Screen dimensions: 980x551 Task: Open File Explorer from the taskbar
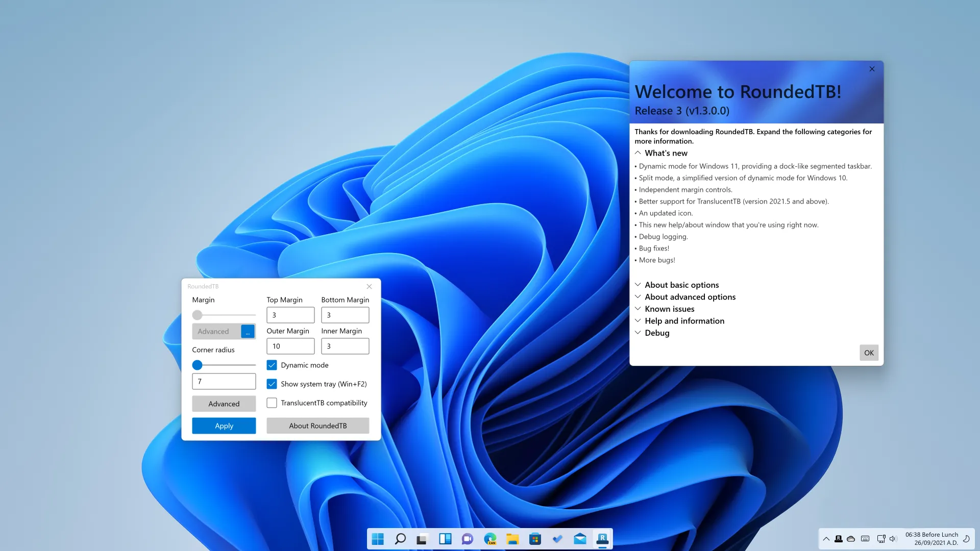click(x=512, y=539)
